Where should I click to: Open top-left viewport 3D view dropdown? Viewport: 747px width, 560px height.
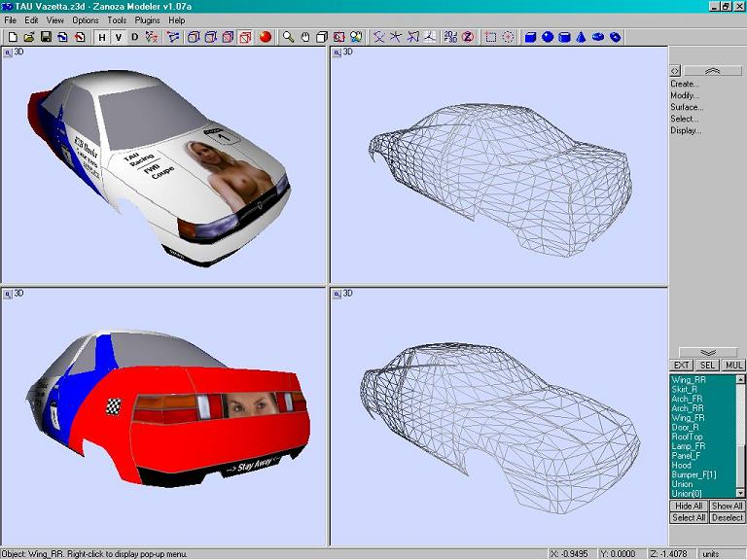9,52
